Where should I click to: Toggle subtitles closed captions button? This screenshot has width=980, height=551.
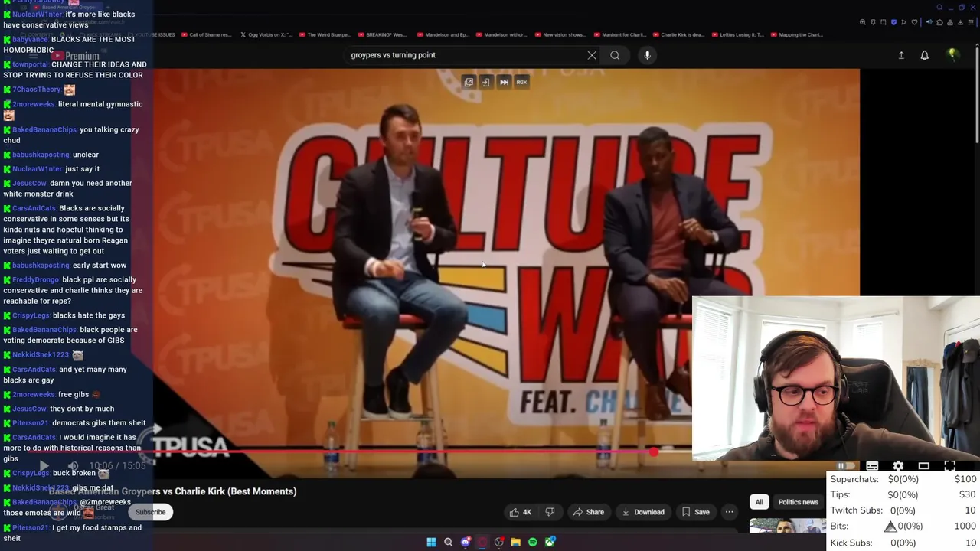pyautogui.click(x=872, y=466)
